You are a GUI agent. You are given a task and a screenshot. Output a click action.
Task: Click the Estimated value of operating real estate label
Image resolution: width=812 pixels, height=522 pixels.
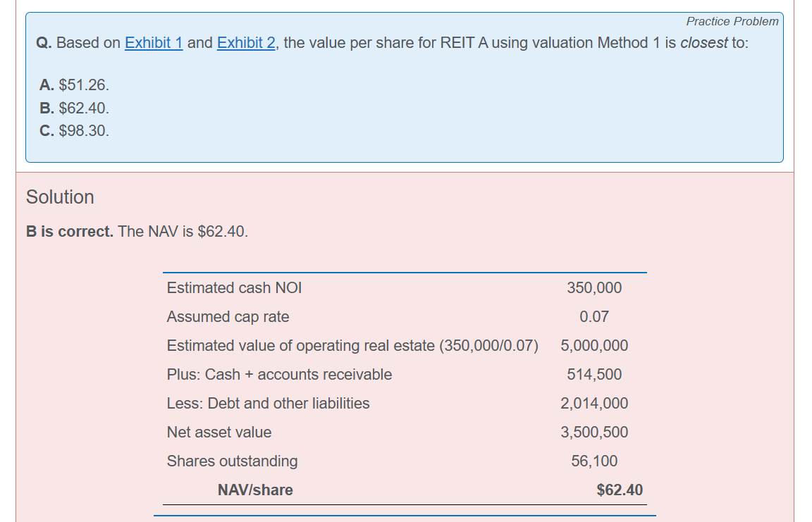tap(352, 346)
